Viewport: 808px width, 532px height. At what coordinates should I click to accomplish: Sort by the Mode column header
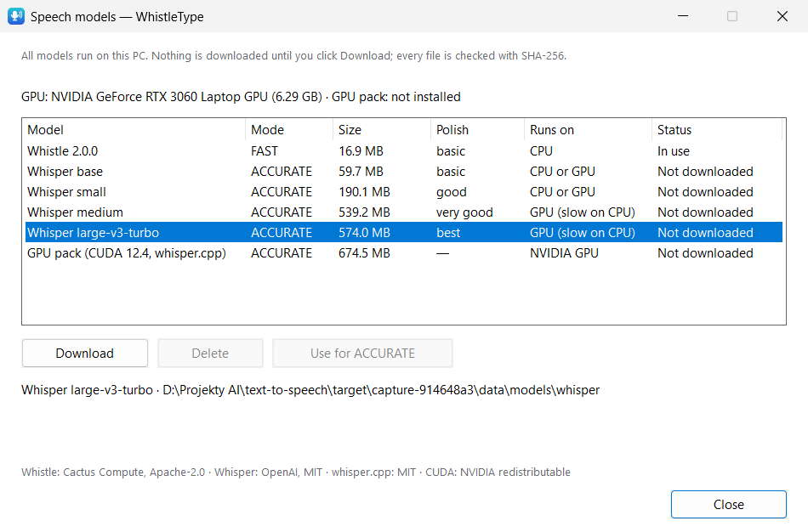click(289, 130)
